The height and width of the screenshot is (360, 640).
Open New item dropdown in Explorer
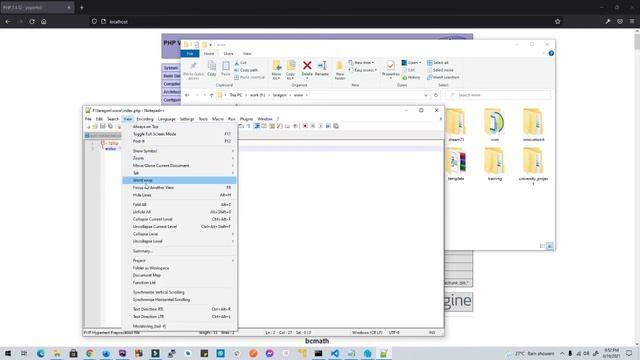point(361,62)
